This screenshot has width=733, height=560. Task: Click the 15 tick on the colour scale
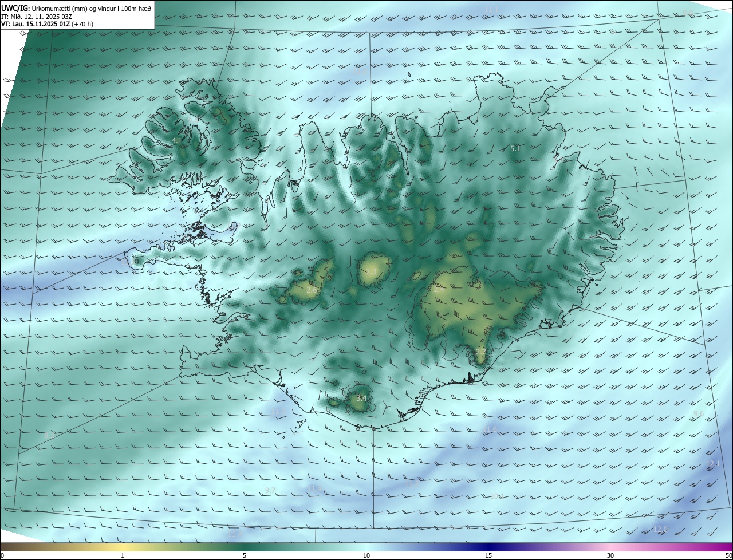pos(488,555)
